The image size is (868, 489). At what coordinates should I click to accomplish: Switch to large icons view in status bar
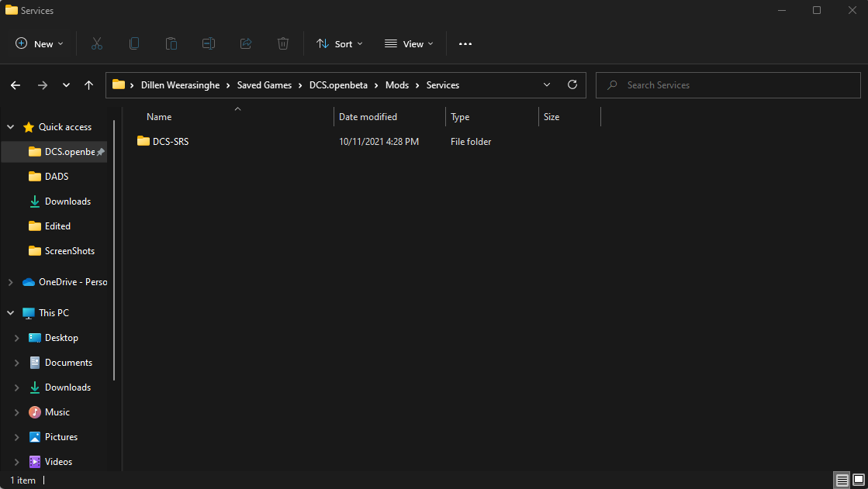[859, 480]
